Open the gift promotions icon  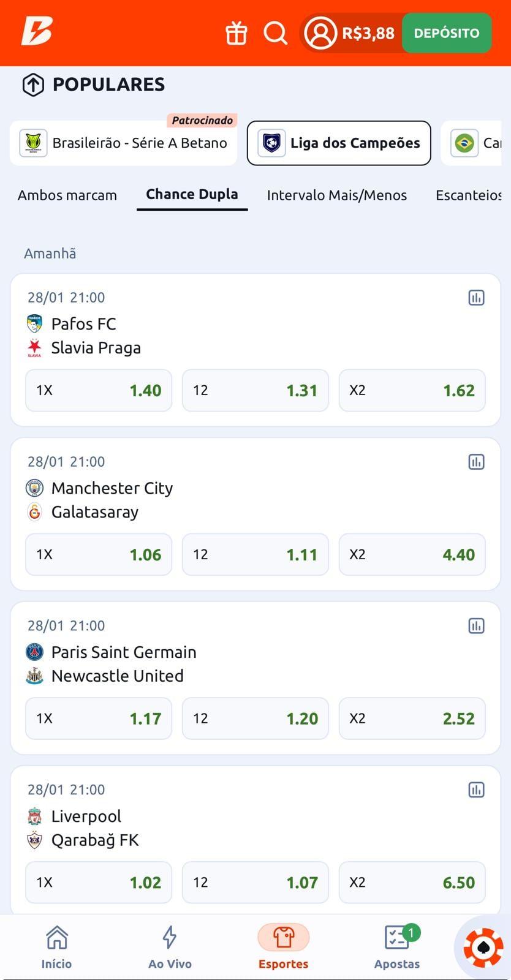click(x=236, y=33)
